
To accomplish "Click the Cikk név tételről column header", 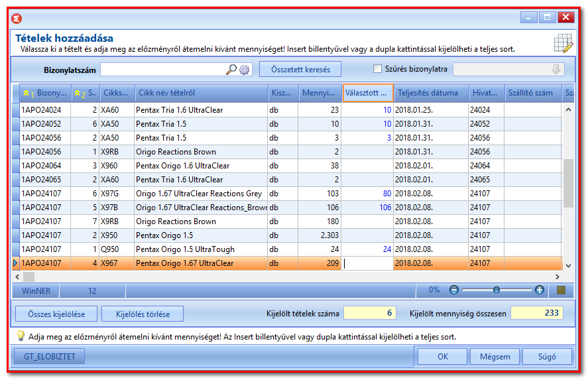I will pos(202,93).
